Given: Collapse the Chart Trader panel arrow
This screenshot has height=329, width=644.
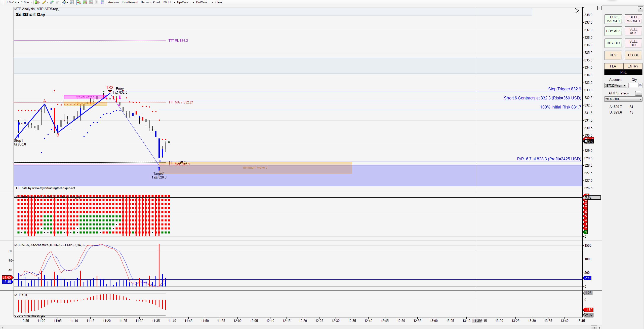Looking at the screenshot, I should 640,9.
